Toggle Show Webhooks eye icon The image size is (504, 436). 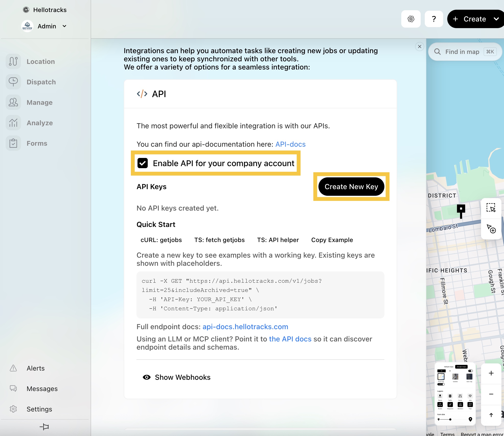click(x=146, y=377)
